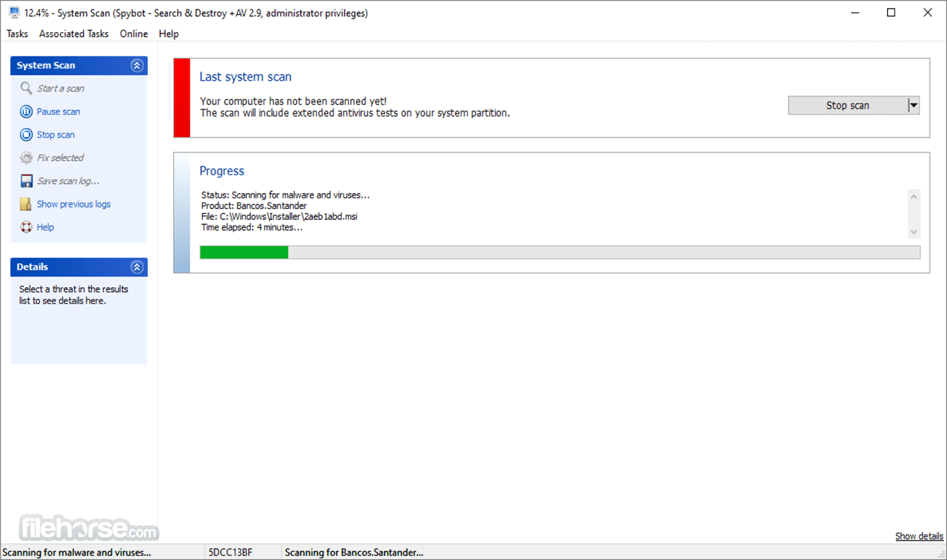947x560 pixels.
Task: Click 'Select a threat in the results' details text
Action: coord(73,289)
